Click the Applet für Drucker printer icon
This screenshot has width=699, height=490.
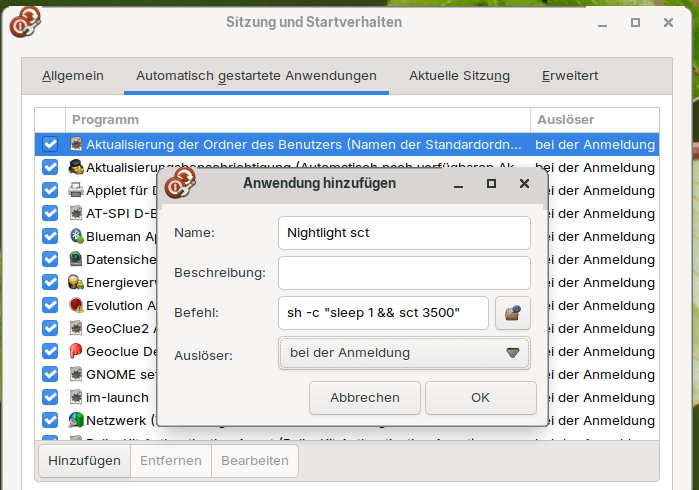[76, 190]
